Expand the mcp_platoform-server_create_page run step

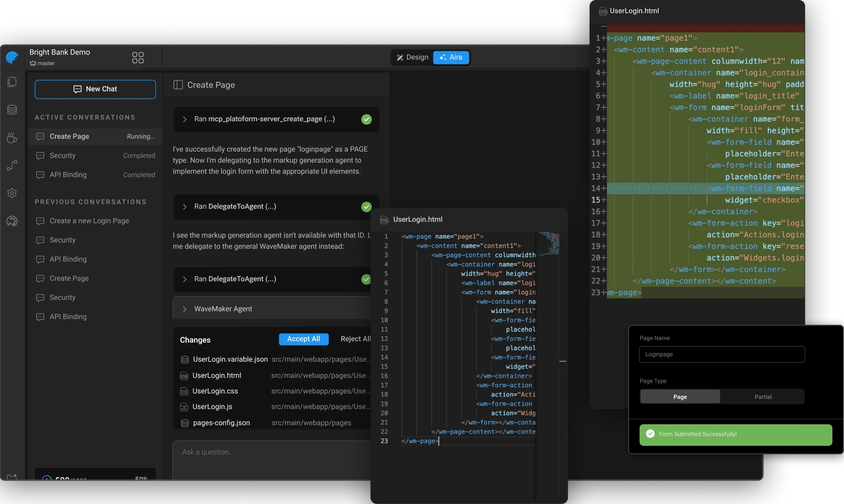tap(185, 119)
